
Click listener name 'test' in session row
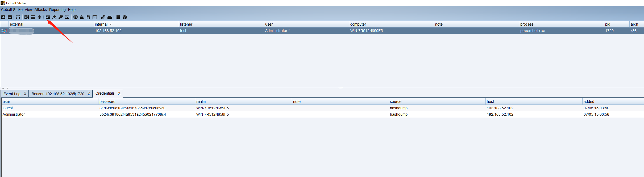183,31
